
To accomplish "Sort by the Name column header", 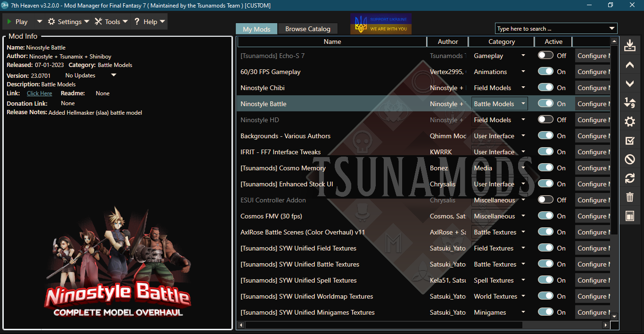I will point(332,42).
